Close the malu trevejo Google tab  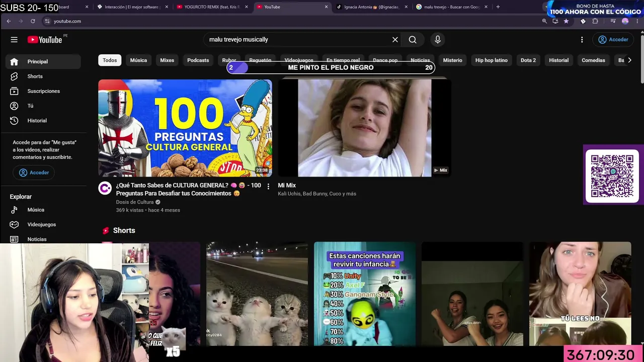point(486,7)
